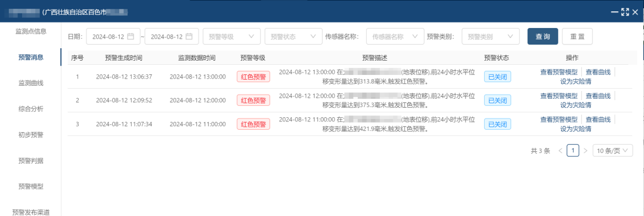This screenshot has height=216, width=644.
Task: Click generated time 2024-08-12 11:07:34
Action: 124,124
